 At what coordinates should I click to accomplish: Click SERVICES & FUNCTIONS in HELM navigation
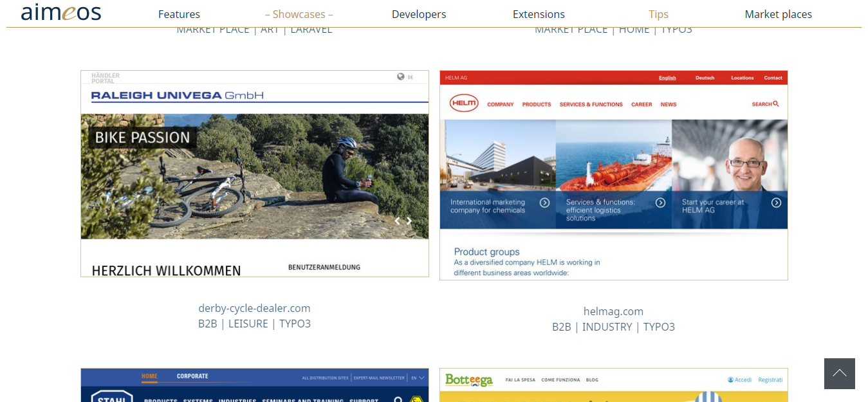[591, 104]
